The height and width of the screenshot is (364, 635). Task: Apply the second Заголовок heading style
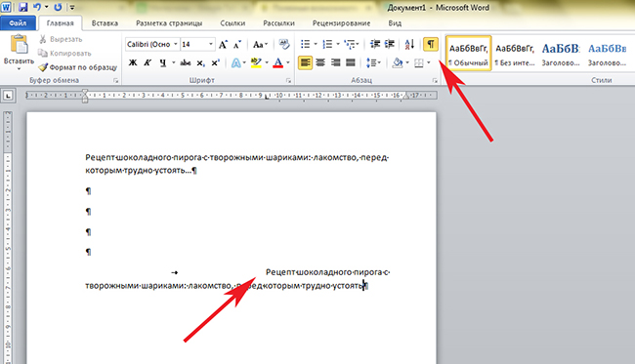(607, 54)
